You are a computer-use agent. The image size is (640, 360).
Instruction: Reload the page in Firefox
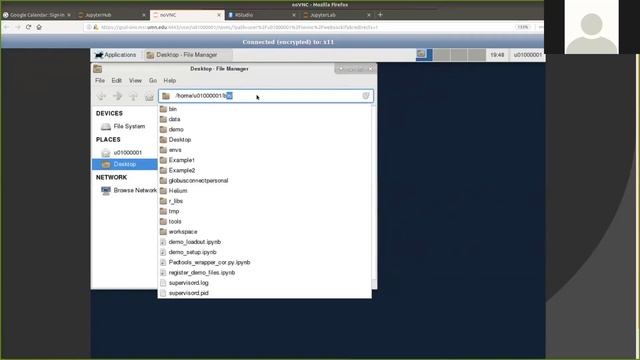[x=28, y=27]
